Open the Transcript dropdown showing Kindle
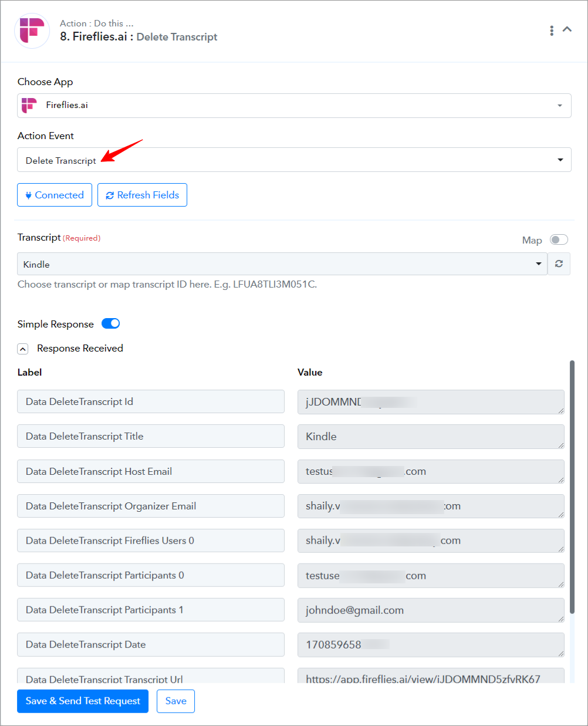 (x=282, y=264)
